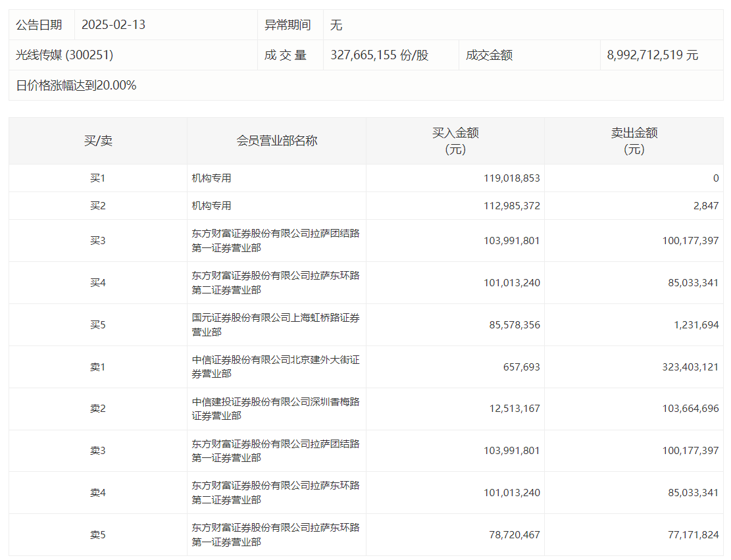
Task: Click sell amount 103,664,696
Action: (x=690, y=409)
